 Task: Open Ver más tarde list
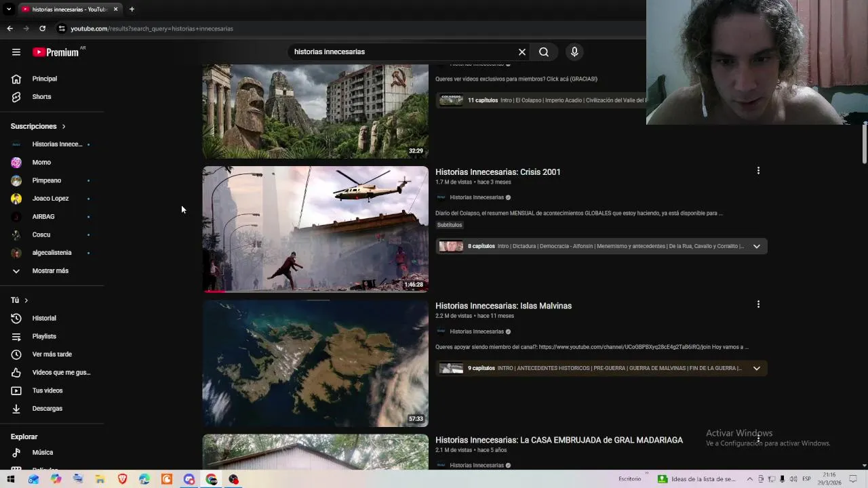tap(52, 354)
